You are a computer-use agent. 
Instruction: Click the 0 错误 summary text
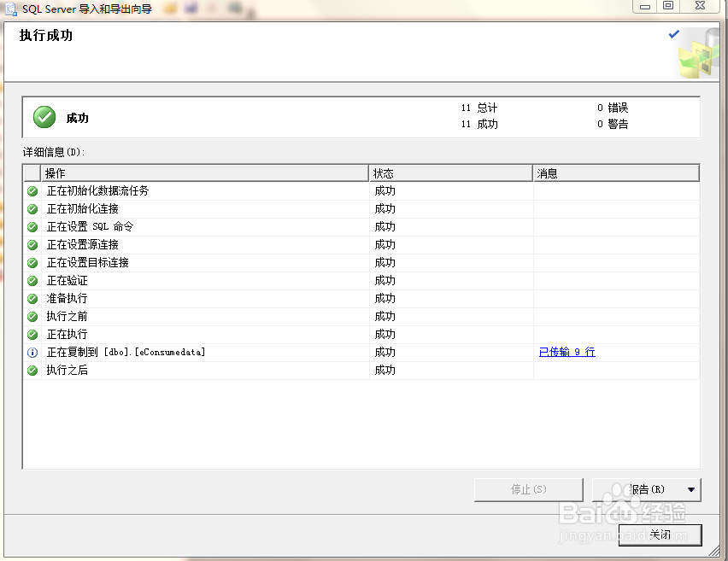coord(613,108)
